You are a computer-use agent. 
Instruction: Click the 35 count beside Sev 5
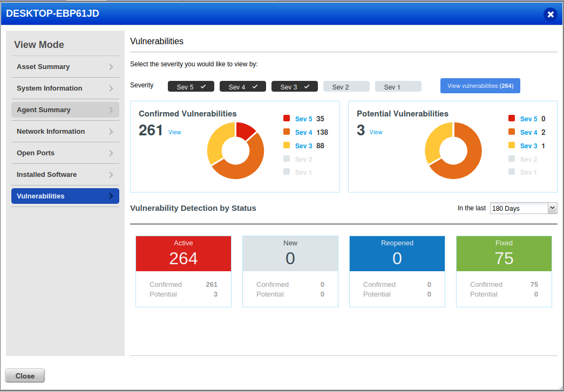coord(320,119)
